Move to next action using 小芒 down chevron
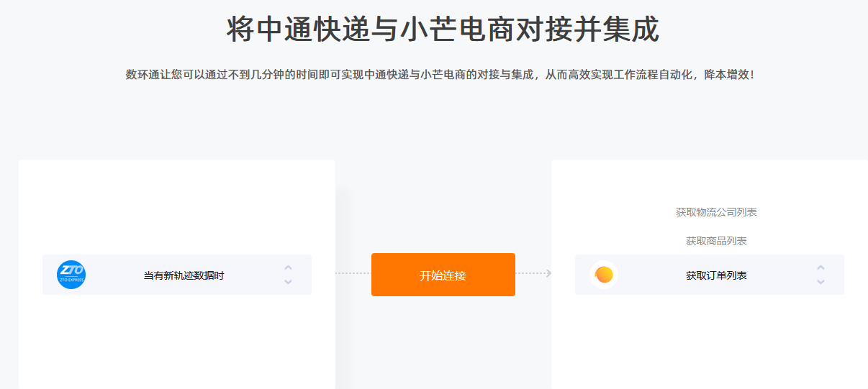 tap(820, 282)
